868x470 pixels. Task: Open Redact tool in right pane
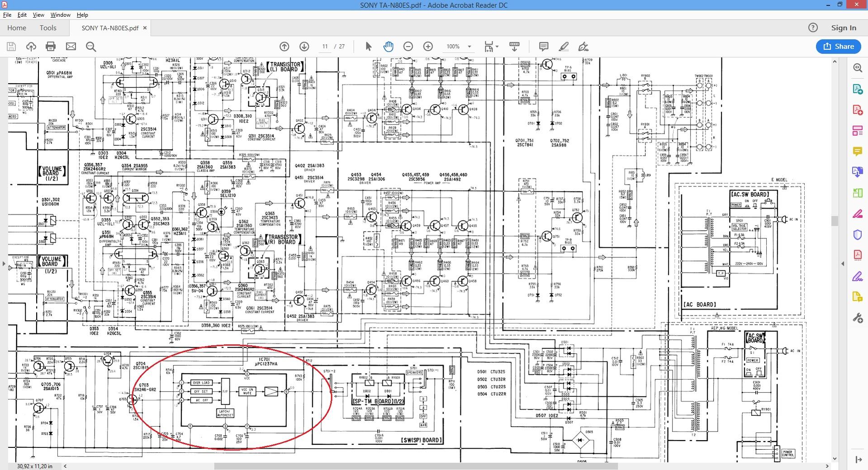[857, 214]
